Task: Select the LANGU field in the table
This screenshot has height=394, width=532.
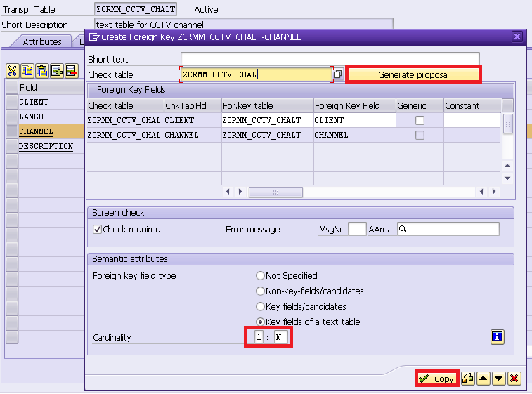Action: click(x=31, y=117)
